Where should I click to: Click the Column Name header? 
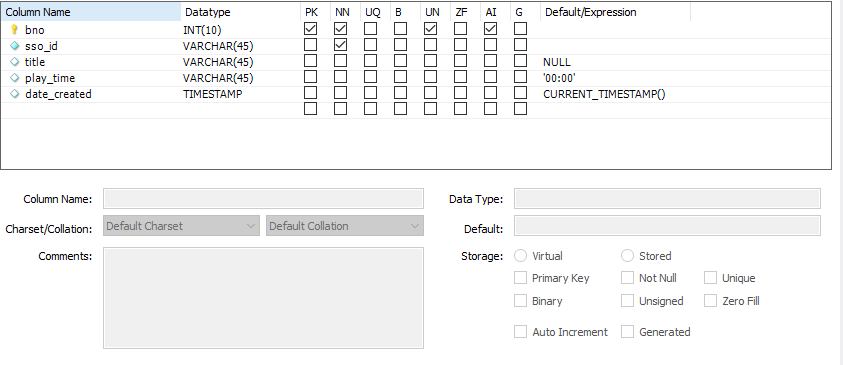pyautogui.click(x=91, y=12)
